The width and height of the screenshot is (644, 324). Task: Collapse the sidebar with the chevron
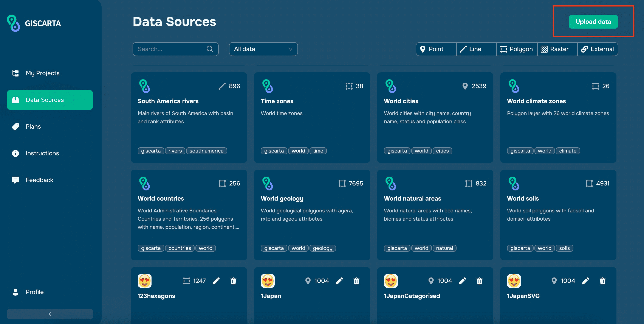50,314
